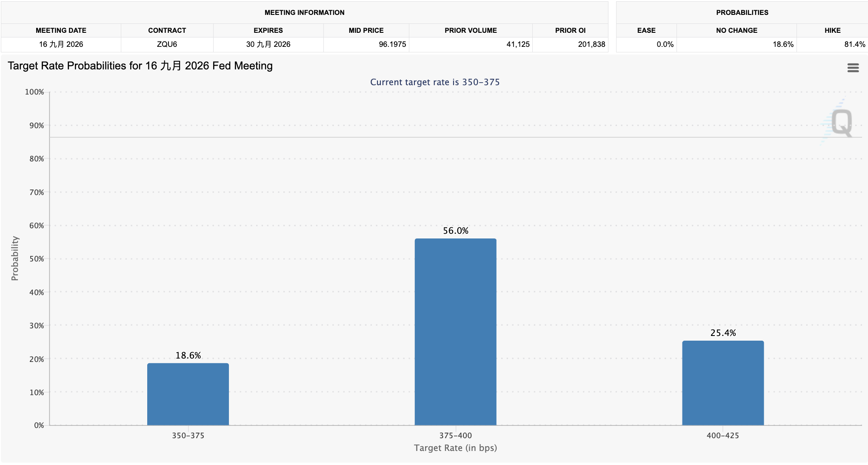Screen dimensions: 868x465
Task: Click the NO CHANGE column header
Action: point(737,30)
